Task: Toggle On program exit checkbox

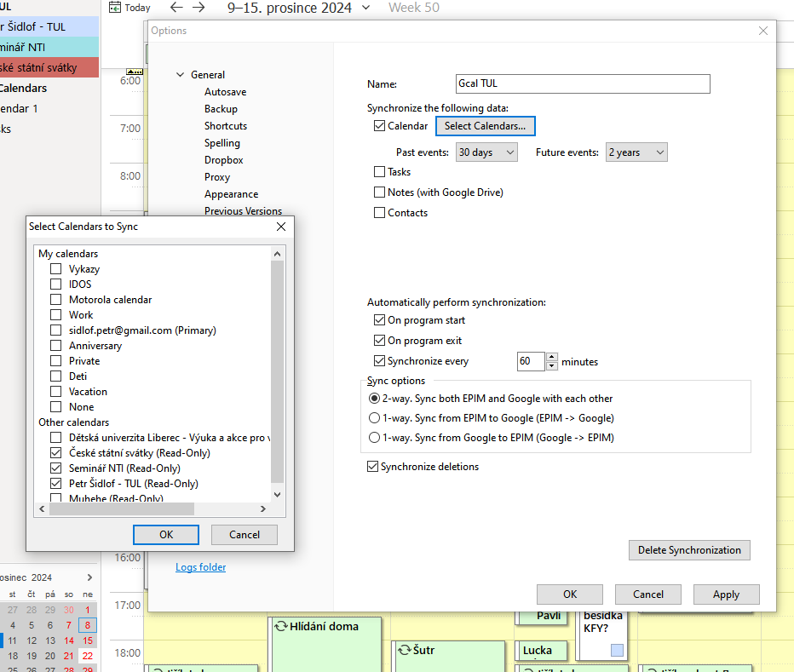Action: tap(379, 341)
